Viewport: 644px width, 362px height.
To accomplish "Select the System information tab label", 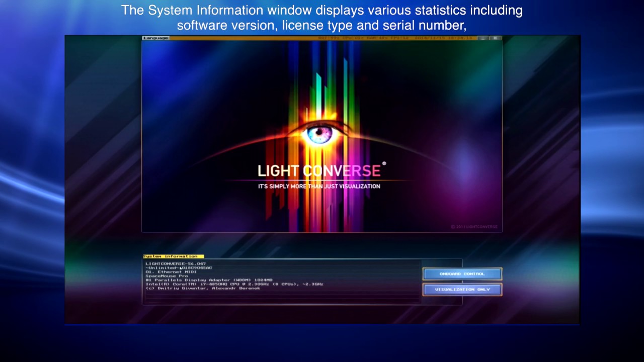I will 173,256.
